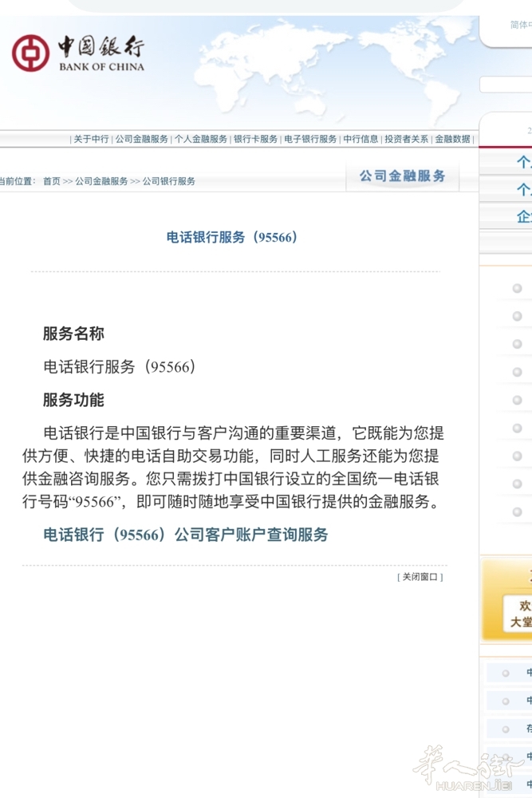The image size is (532, 798).
Task: Open the 银行卡服务 menu
Action: [255, 139]
